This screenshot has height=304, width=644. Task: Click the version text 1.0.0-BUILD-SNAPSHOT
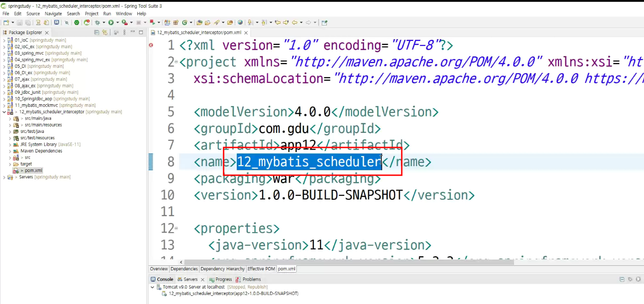coord(330,195)
